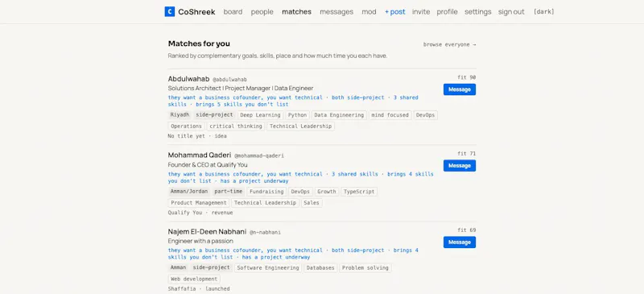
Task: Open Najem El-Deen Nabhani's profile name
Action: 207,231
